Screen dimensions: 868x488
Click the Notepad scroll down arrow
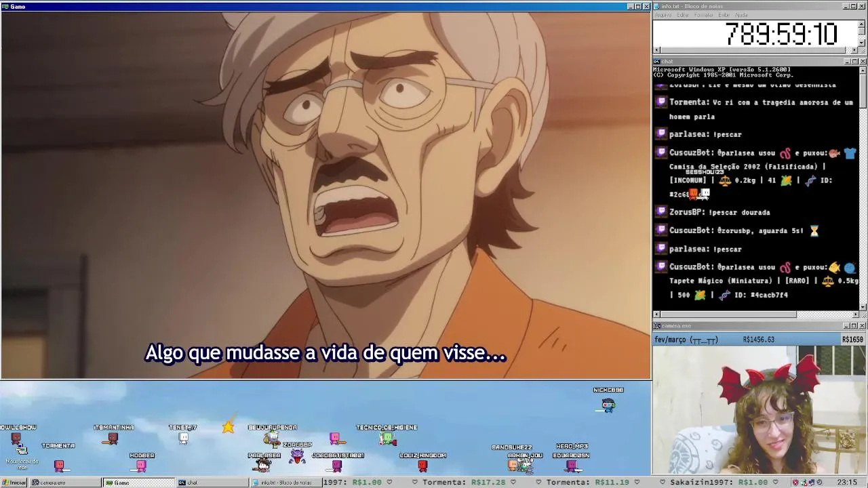[x=862, y=43]
